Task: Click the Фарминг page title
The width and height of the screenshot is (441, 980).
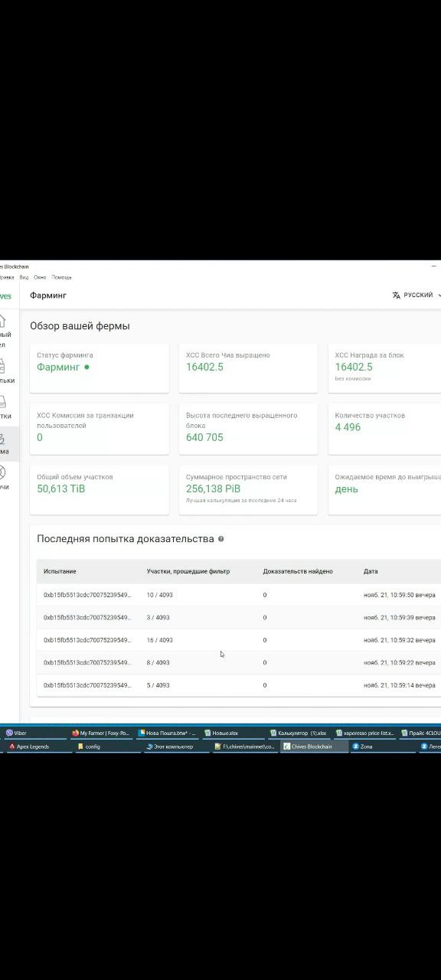Action: click(48, 296)
